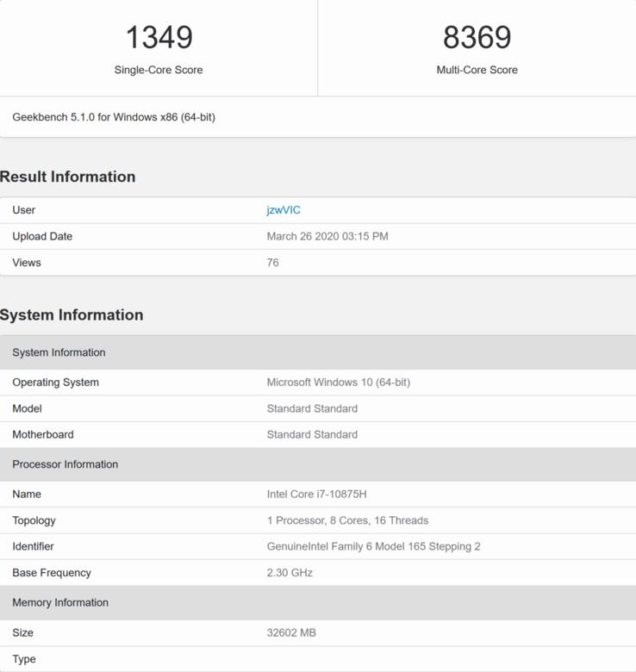Open the jzwVIC user profile link
Image resolution: width=636 pixels, height=672 pixels.
tap(284, 210)
